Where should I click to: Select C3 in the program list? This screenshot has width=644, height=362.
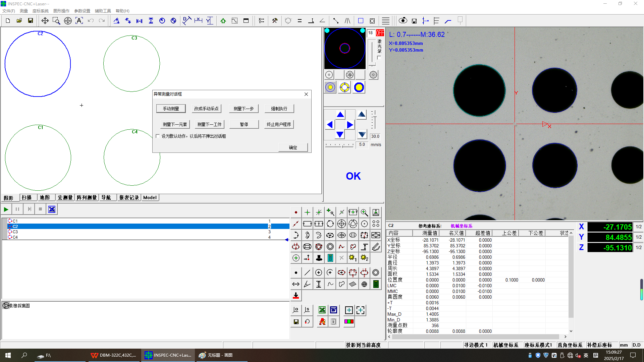15,232
